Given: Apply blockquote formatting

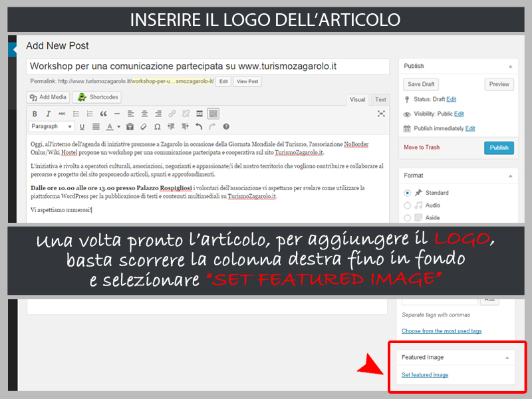Looking at the screenshot, I should tap(103, 114).
